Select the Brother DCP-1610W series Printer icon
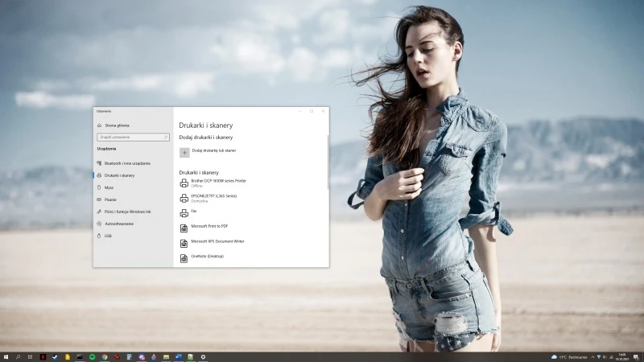 coord(184,183)
